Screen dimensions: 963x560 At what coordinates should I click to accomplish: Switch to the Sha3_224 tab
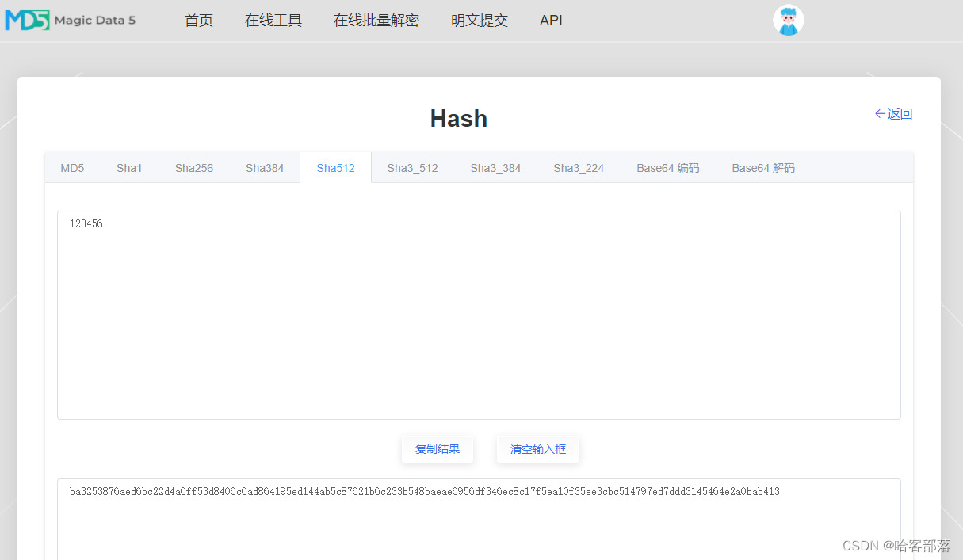pyautogui.click(x=579, y=168)
